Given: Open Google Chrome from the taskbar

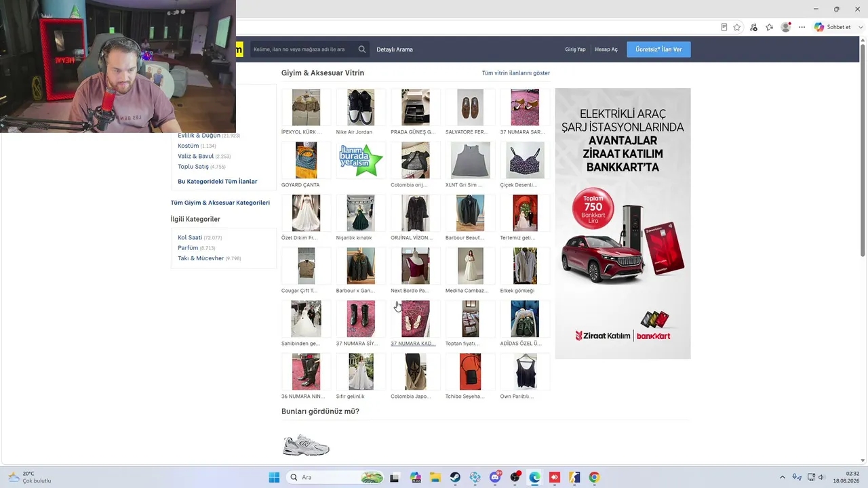Looking at the screenshot, I should (x=595, y=477).
